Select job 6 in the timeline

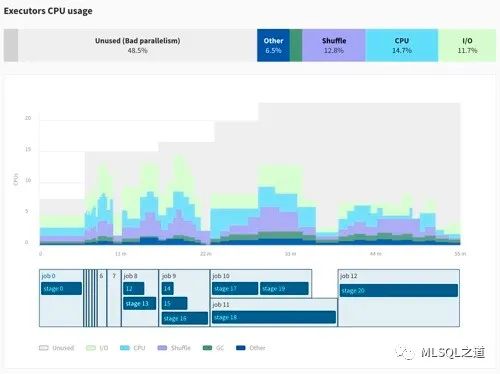click(x=102, y=298)
